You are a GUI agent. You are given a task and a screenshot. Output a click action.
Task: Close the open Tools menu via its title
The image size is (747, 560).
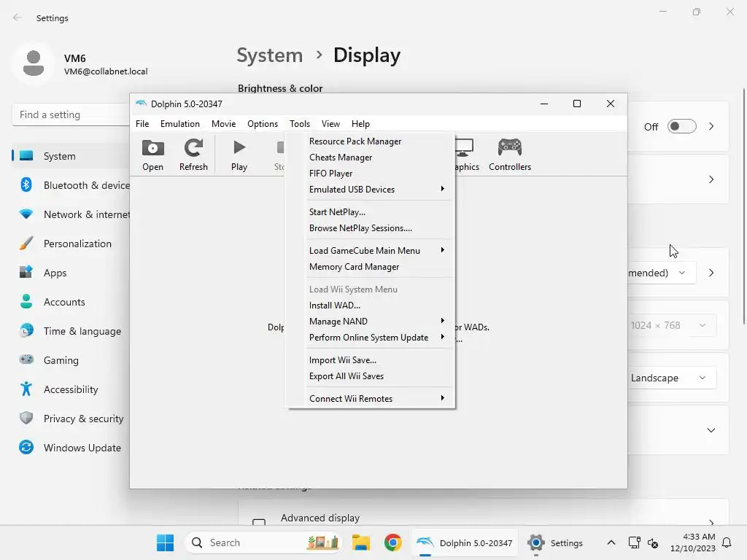click(x=300, y=124)
